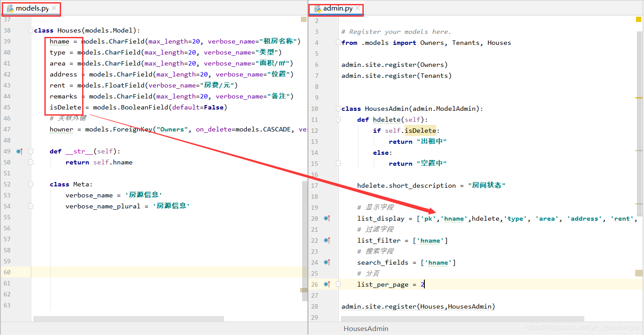Collapse the def __str__ method fold
Screen dimensions: 644x335
coord(30,151)
